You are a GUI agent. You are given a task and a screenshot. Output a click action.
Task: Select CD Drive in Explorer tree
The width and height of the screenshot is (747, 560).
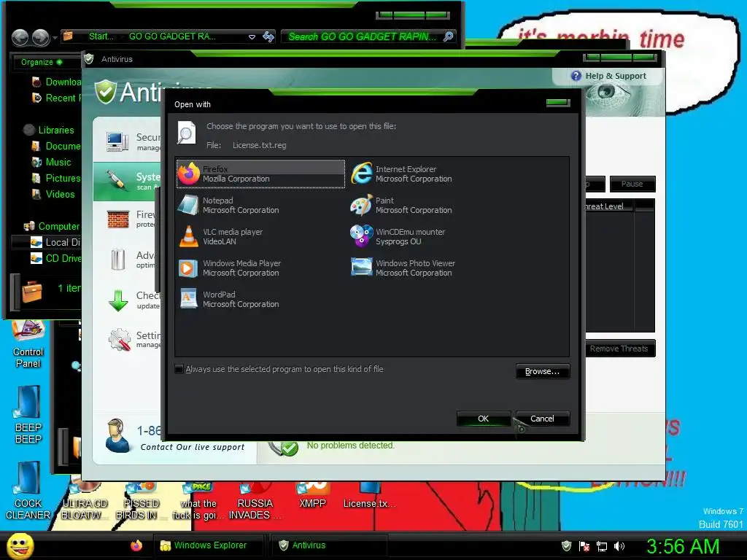click(x=56, y=258)
